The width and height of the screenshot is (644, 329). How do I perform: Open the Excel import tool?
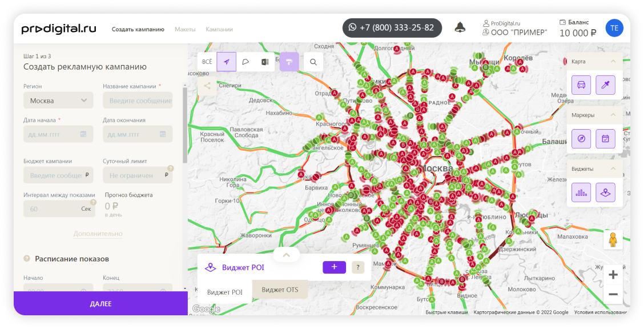tap(265, 62)
